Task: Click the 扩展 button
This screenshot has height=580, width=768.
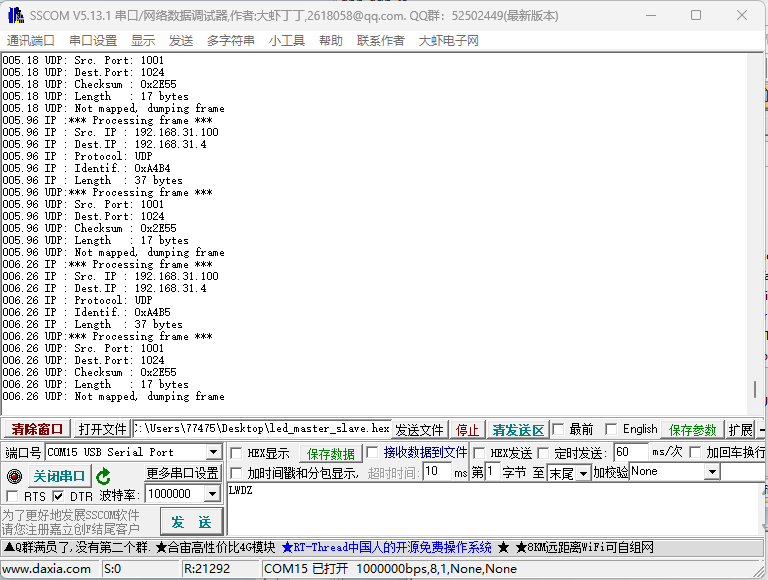Action: 740,430
